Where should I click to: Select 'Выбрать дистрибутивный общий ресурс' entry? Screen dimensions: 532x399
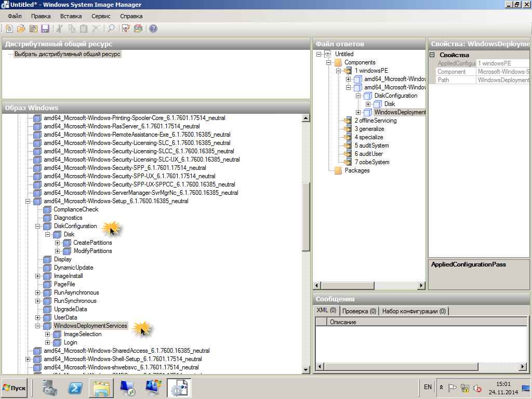click(67, 54)
